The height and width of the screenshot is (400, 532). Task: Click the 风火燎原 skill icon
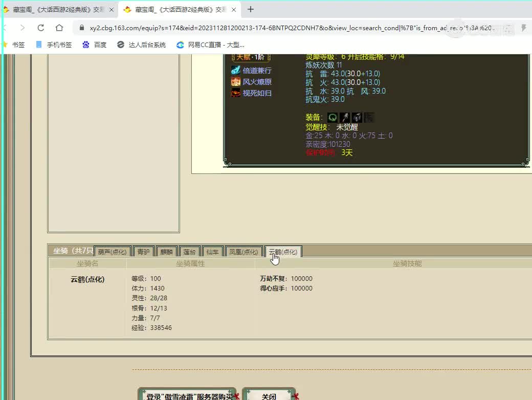point(235,82)
